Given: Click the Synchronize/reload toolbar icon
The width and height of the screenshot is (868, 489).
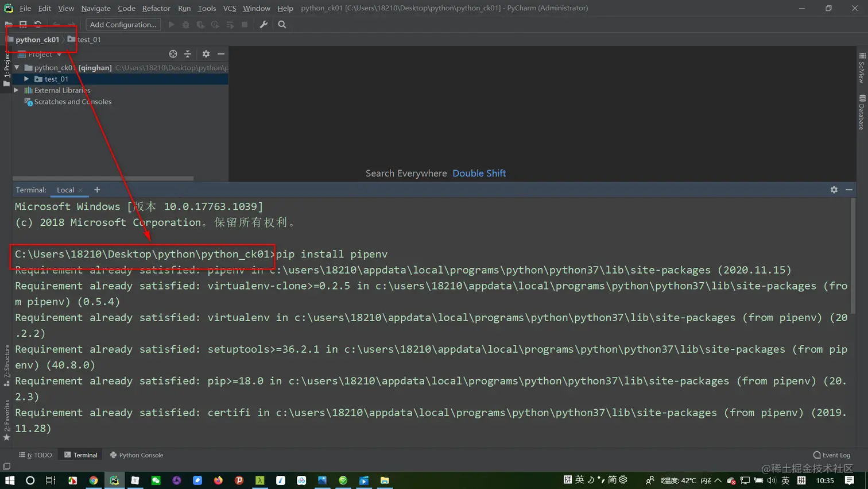Looking at the screenshot, I should point(38,25).
